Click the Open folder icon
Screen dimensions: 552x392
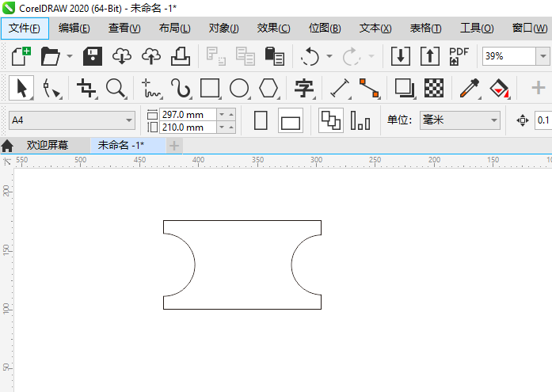(x=51, y=56)
